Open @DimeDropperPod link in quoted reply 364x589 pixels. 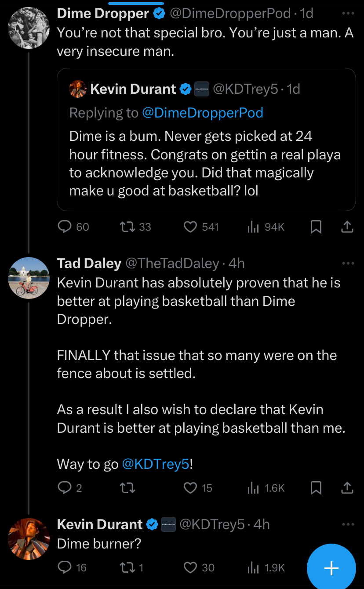(202, 113)
